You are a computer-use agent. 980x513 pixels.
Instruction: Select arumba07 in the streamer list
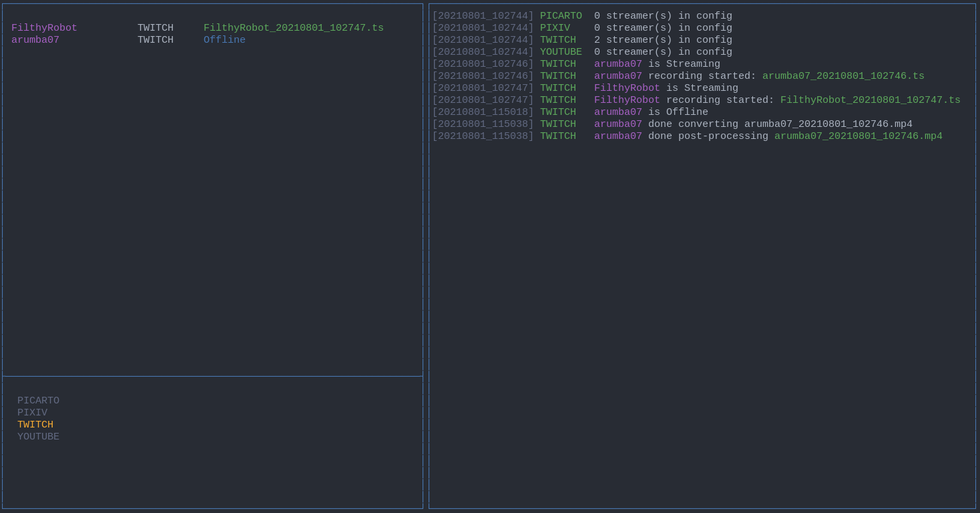(x=35, y=40)
